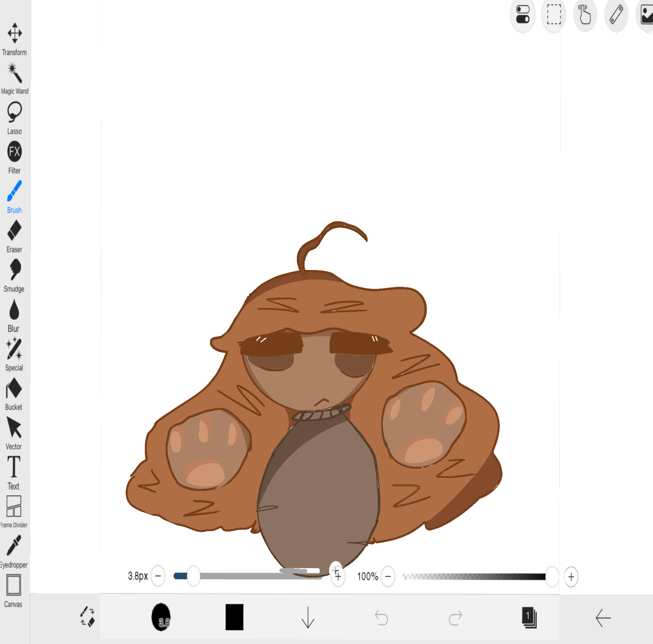The image size is (653, 644).
Task: Open the FX Filter tool
Action: 14,152
